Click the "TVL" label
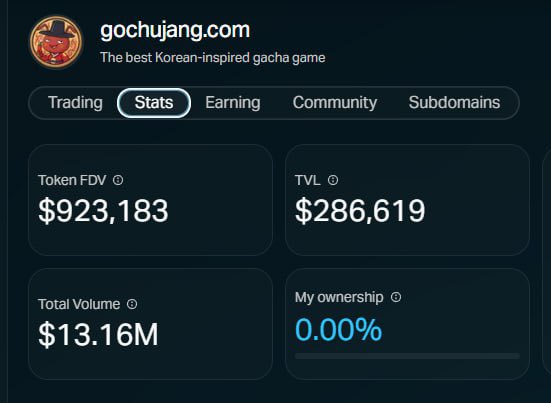This screenshot has width=551, height=403. pyautogui.click(x=307, y=180)
